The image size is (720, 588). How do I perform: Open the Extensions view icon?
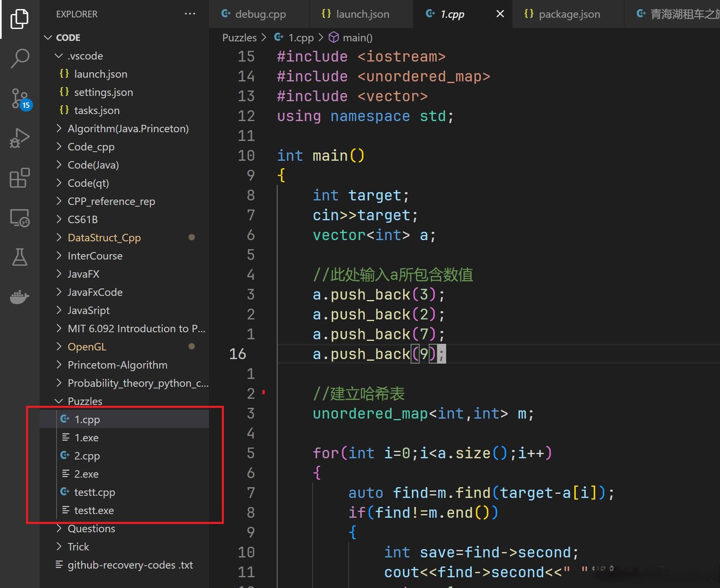click(19, 178)
